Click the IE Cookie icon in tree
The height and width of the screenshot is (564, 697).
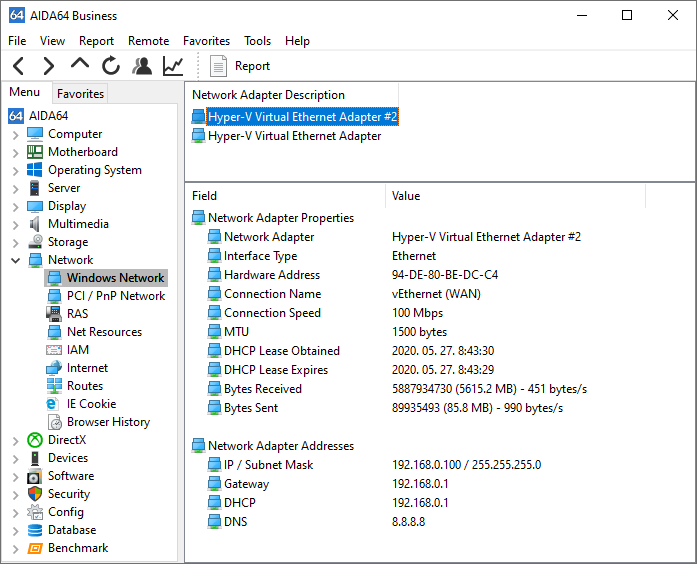click(x=52, y=404)
